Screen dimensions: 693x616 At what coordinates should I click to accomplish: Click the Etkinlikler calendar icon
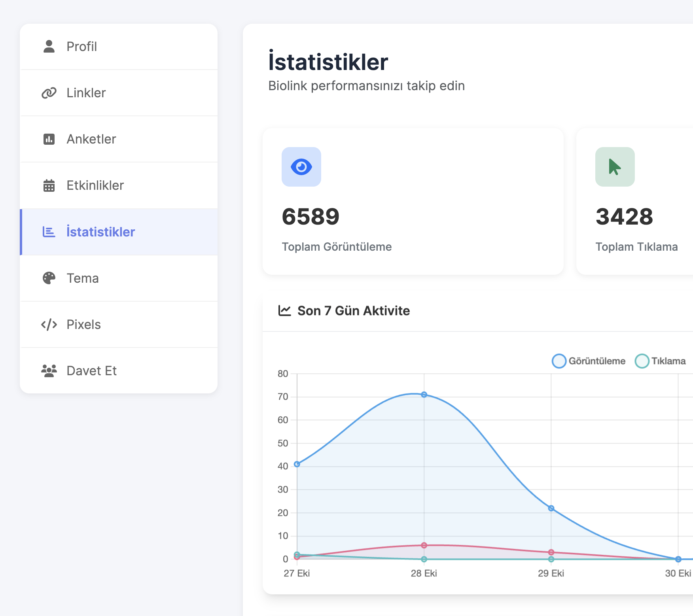49,185
